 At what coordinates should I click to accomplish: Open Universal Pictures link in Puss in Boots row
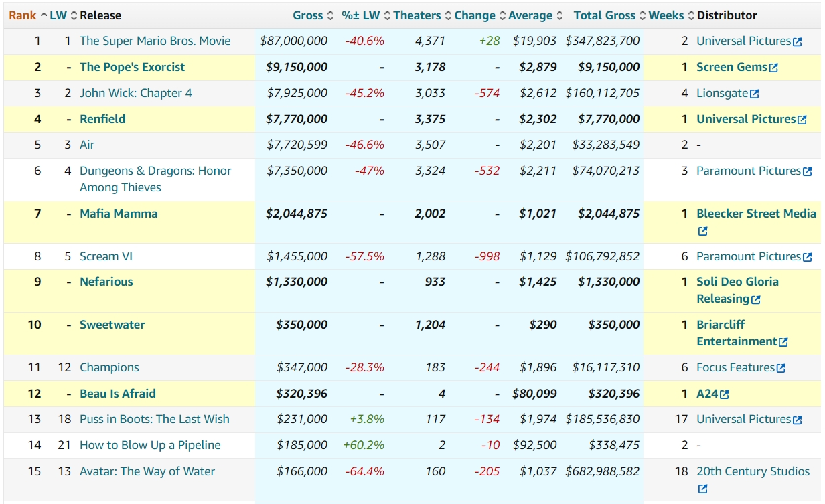pos(744,419)
